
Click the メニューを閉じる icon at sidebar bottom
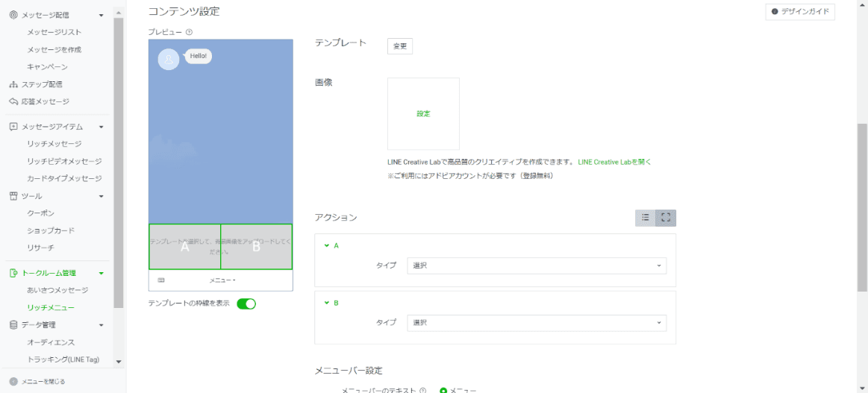point(13,381)
